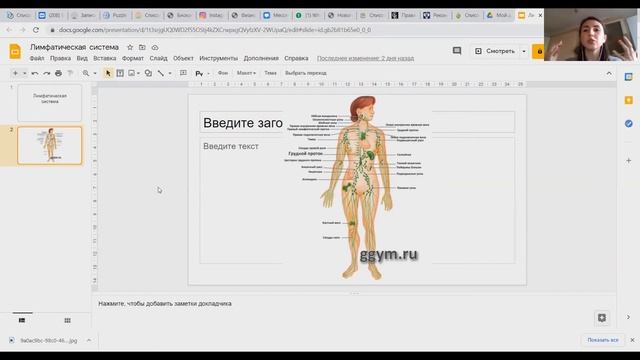Click Показать все downloads button

(603, 340)
